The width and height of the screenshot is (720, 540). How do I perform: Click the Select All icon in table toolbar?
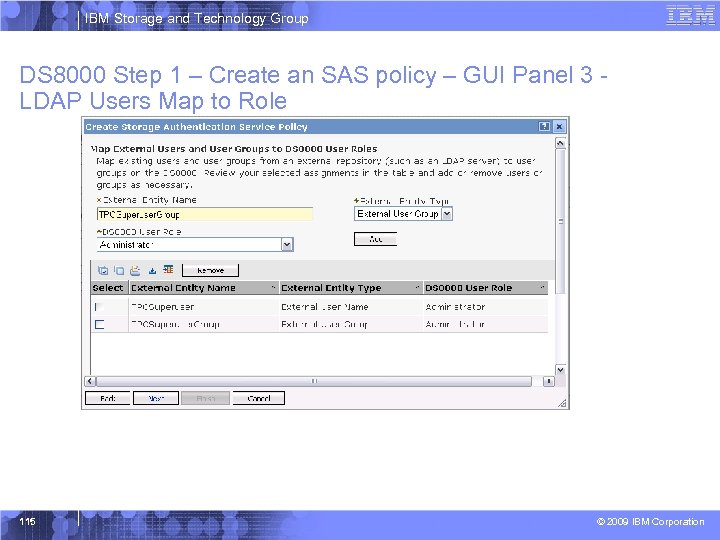click(x=103, y=270)
